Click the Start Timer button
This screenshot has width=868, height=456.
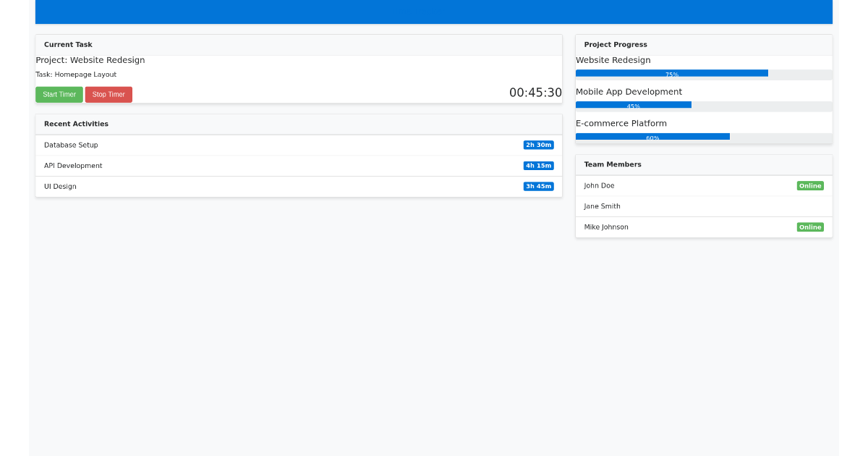coord(59,94)
